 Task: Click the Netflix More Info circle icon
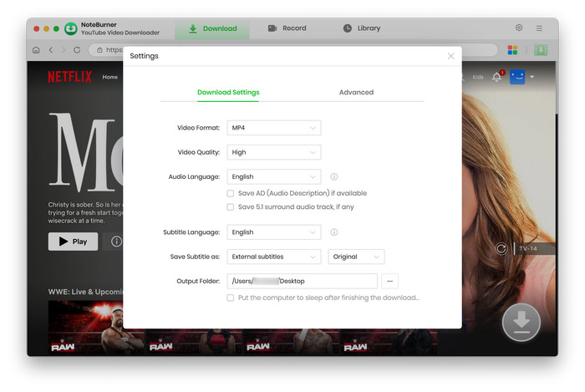(116, 242)
